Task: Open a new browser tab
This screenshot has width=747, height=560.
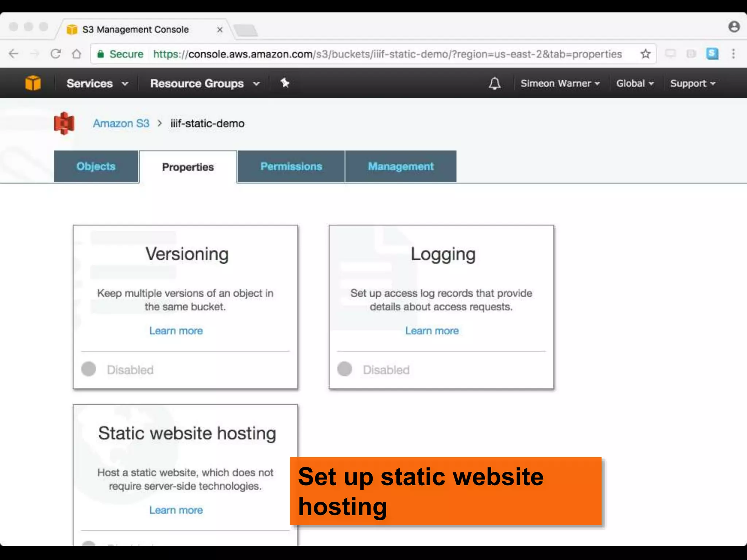Action: (x=246, y=30)
